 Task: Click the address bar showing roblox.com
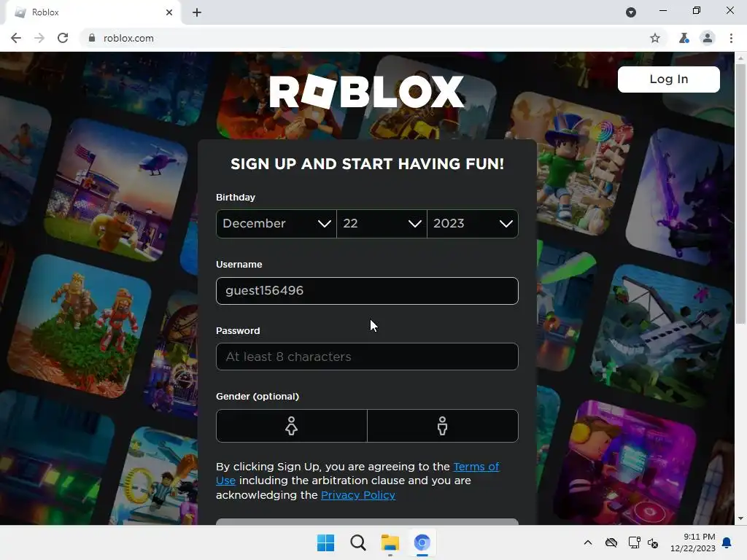click(367, 38)
